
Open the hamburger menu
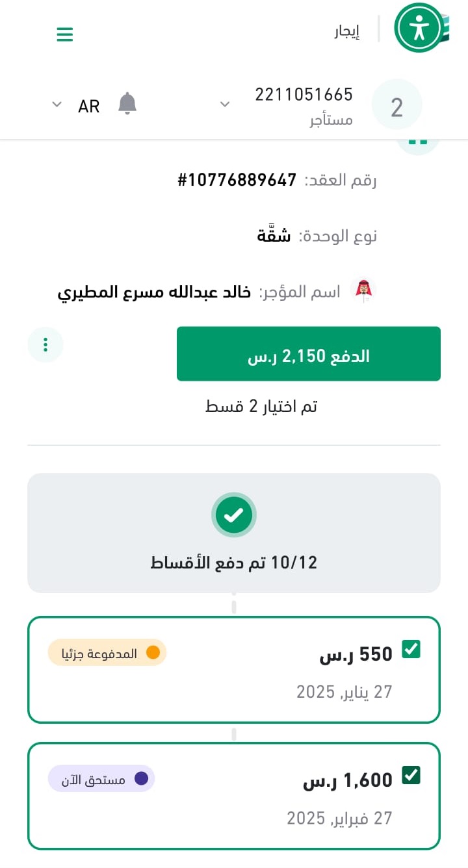[65, 34]
